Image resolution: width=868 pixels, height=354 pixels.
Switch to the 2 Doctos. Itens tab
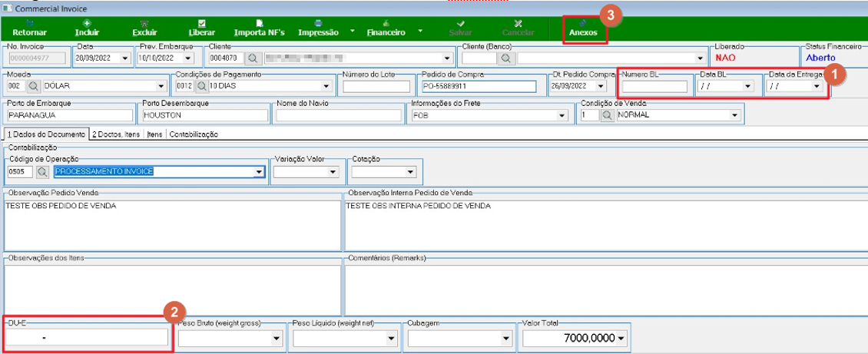point(116,134)
